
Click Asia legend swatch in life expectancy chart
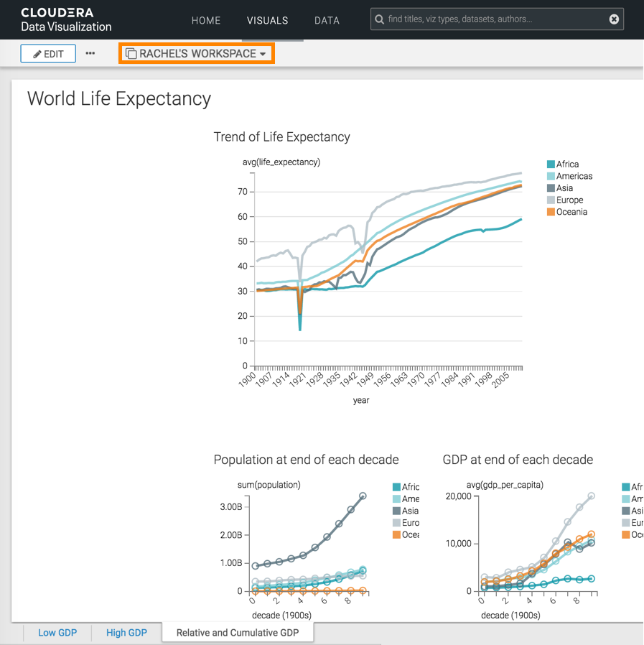coord(551,188)
